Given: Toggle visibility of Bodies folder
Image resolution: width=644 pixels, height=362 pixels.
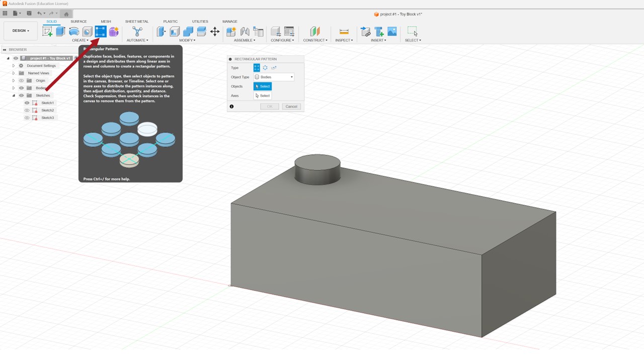Looking at the screenshot, I should click(21, 88).
